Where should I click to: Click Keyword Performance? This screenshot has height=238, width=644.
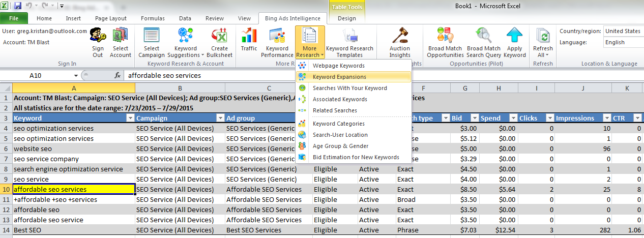277,42
